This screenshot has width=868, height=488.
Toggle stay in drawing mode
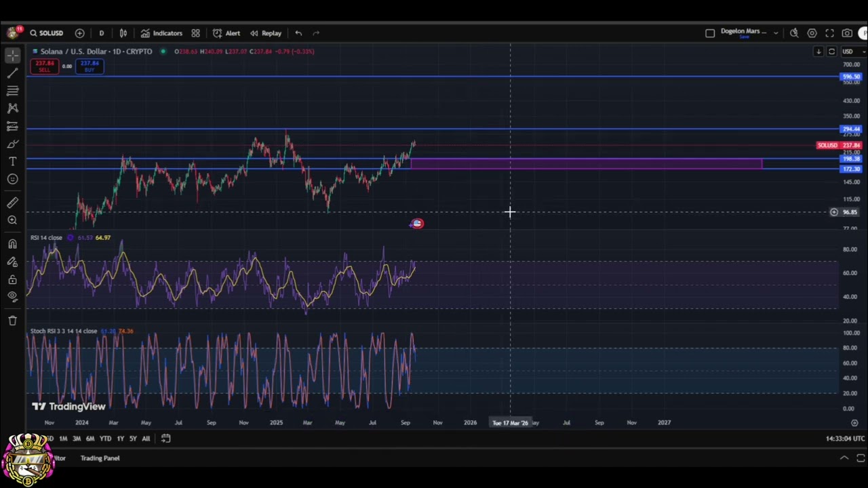click(12, 262)
